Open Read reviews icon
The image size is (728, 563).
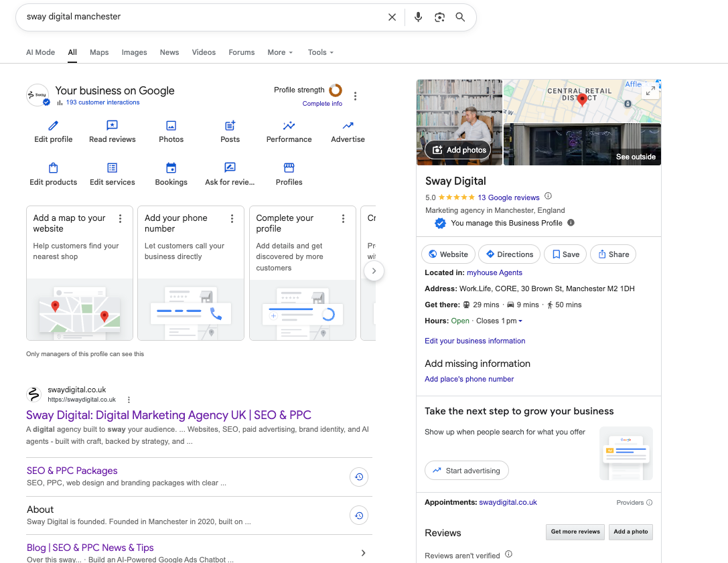click(113, 125)
